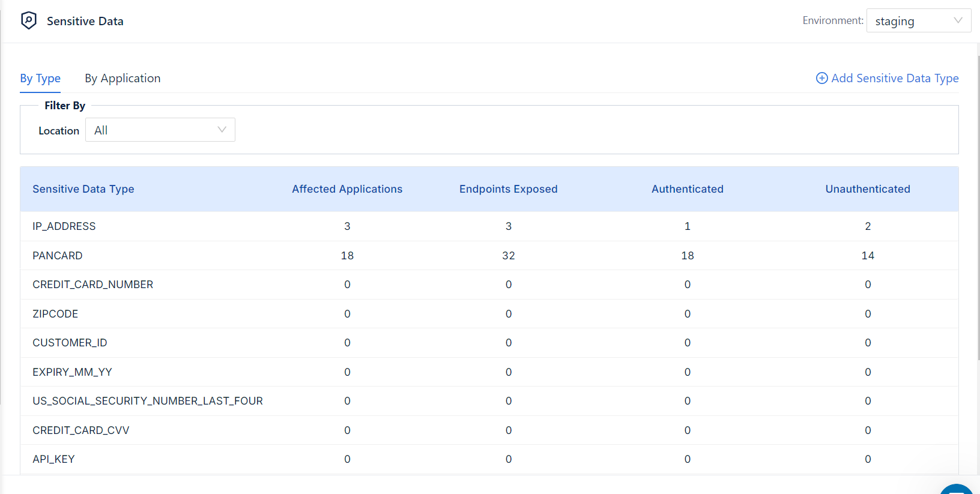Select the ZIPCODE row
This screenshot has width=980, height=494.
[x=489, y=314]
